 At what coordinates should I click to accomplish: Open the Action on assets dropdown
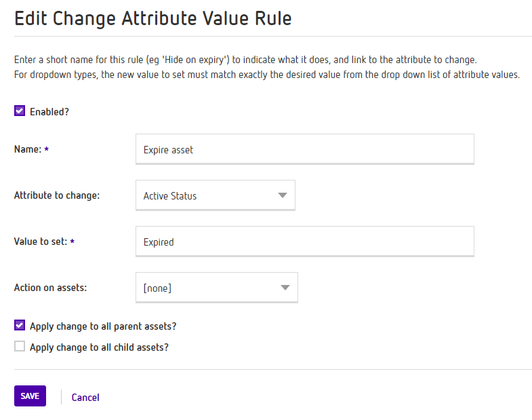(x=217, y=288)
